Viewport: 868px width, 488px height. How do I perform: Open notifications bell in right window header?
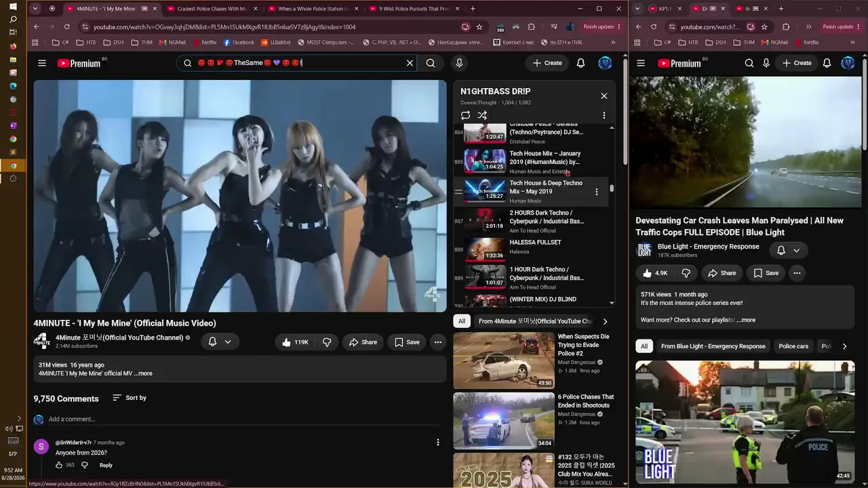827,63
